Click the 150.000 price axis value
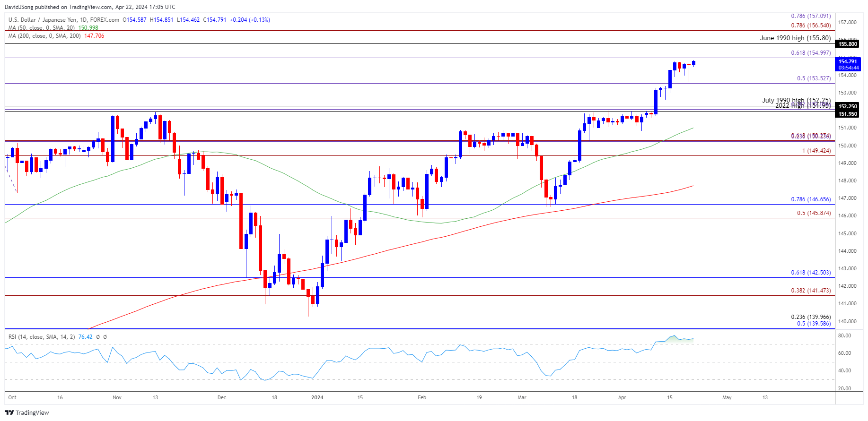Image resolution: width=868 pixels, height=421 pixels. pyautogui.click(x=847, y=146)
